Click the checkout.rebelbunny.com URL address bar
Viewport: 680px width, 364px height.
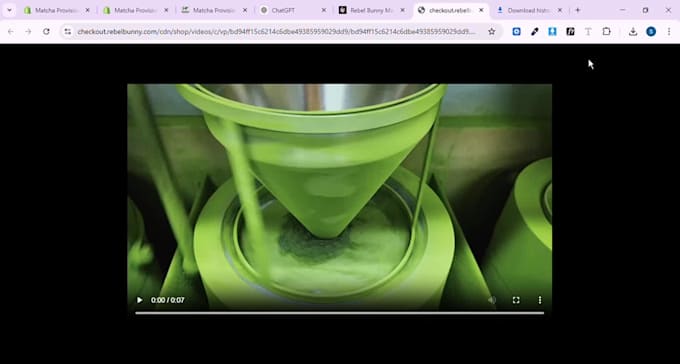[x=276, y=31]
